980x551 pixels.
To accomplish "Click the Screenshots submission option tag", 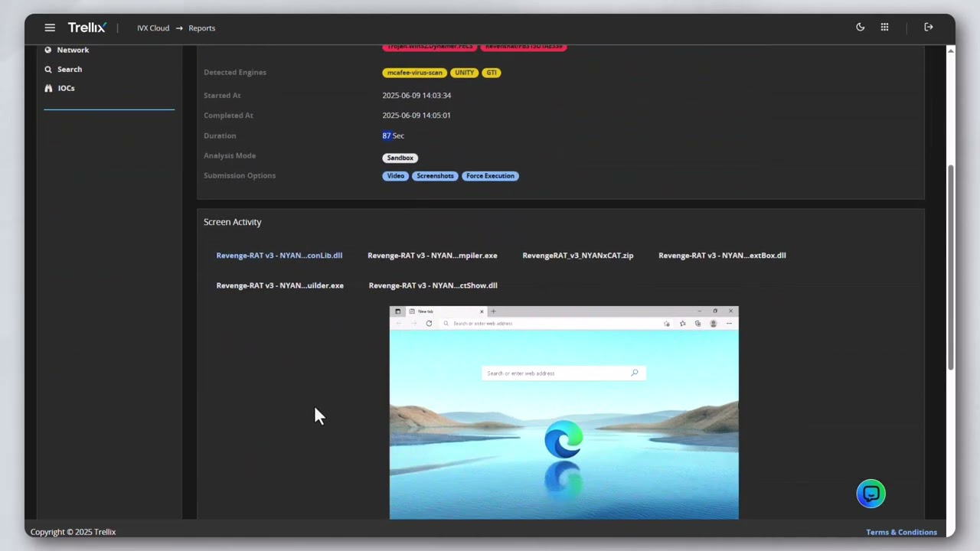I will tap(435, 176).
